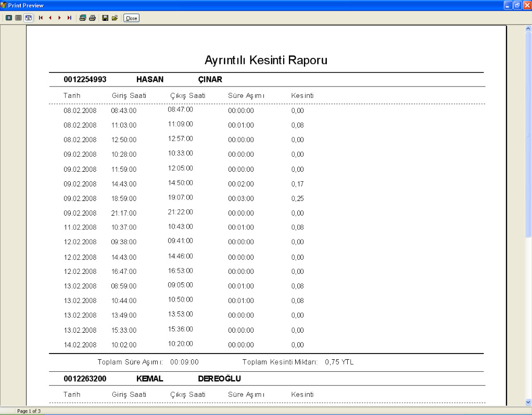532x415 pixels.
Task: Click the 'Page 1 of 3' status indicator
Action: 29,411
